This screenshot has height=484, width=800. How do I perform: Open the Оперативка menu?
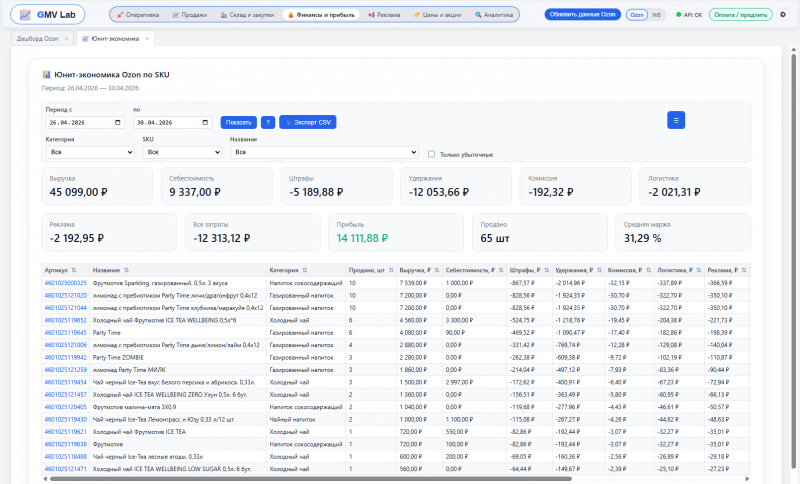tap(138, 15)
